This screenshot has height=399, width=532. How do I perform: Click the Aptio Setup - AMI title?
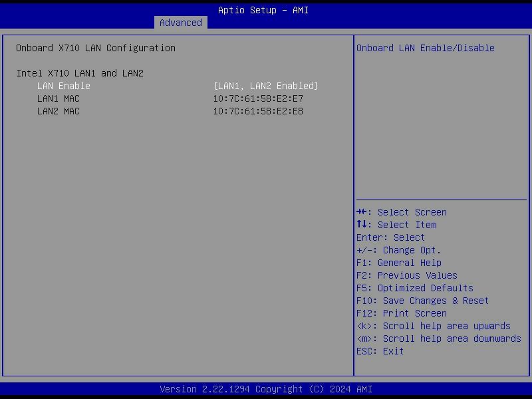click(263, 10)
